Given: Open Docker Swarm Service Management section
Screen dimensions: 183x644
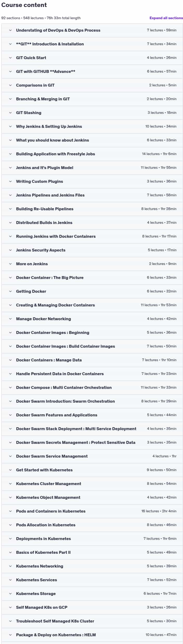Looking at the screenshot, I should point(92,456).
